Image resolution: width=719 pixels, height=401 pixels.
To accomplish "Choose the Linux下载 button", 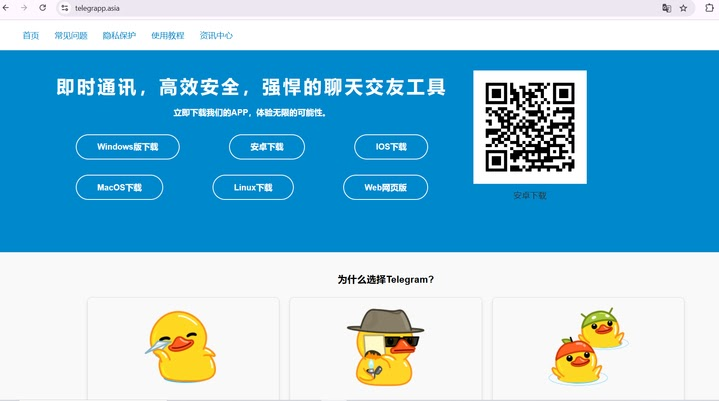I will coord(253,187).
